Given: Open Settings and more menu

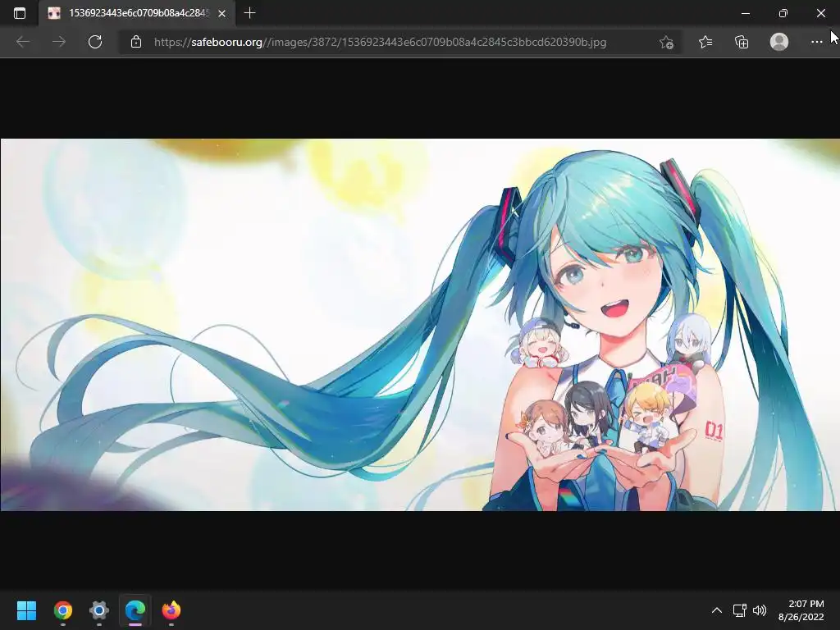Looking at the screenshot, I should [x=816, y=42].
